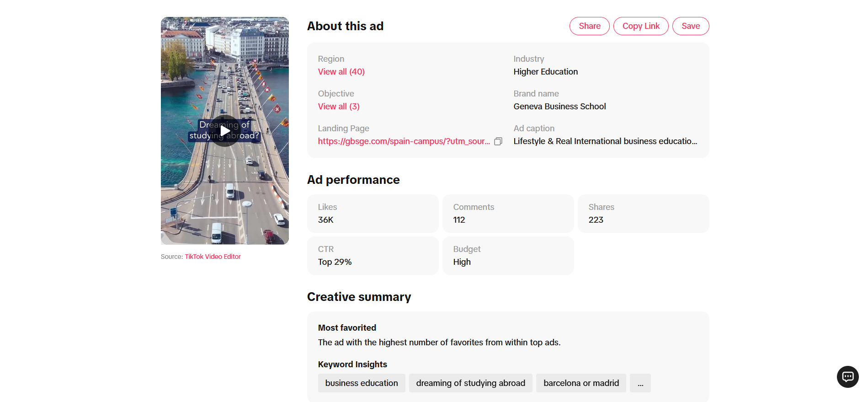Click the Most favorited heading

tap(347, 328)
